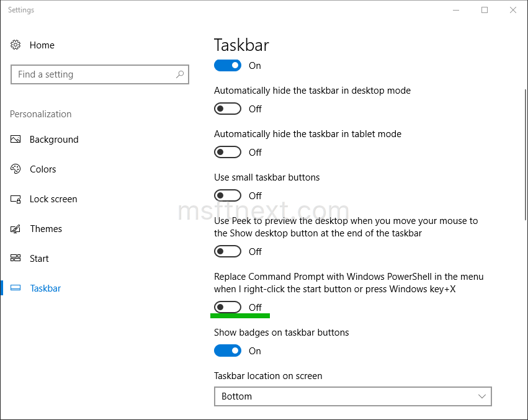The width and height of the screenshot is (528, 420).
Task: Enable Replace Command Prompt with Windows PowerShell
Action: click(228, 306)
